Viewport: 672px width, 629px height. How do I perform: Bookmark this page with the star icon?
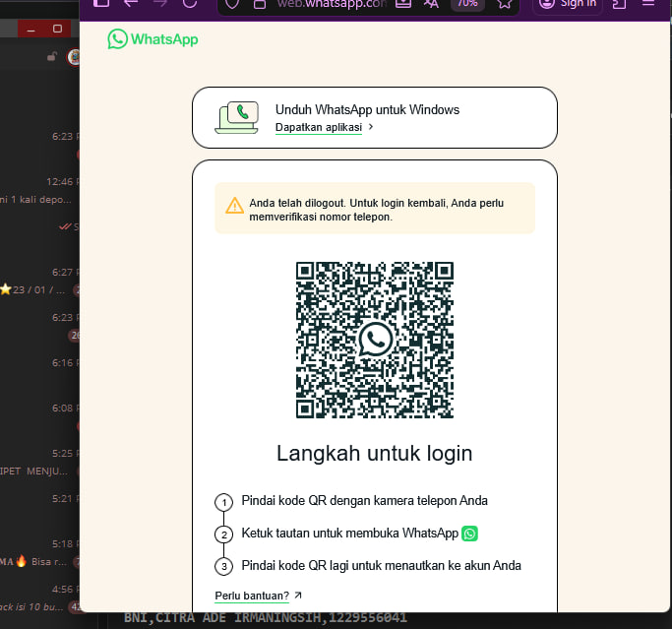[505, 3]
